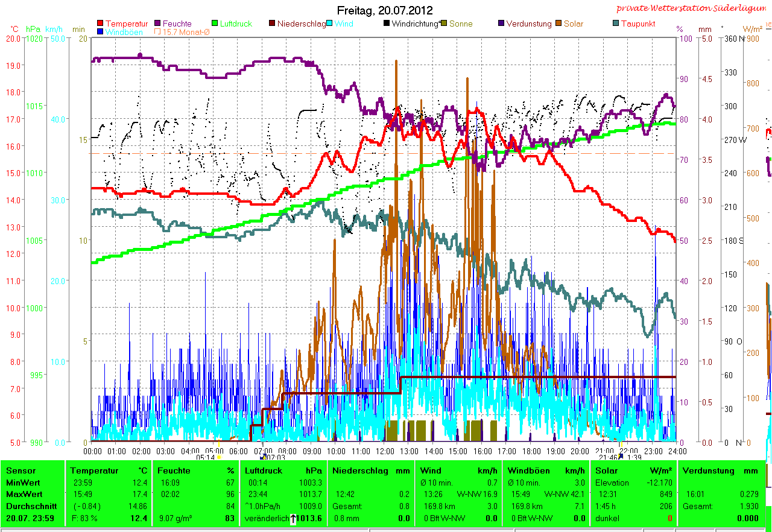Click the 12:00 label on time axis
The height and width of the screenshot is (532, 772).
[x=384, y=451]
